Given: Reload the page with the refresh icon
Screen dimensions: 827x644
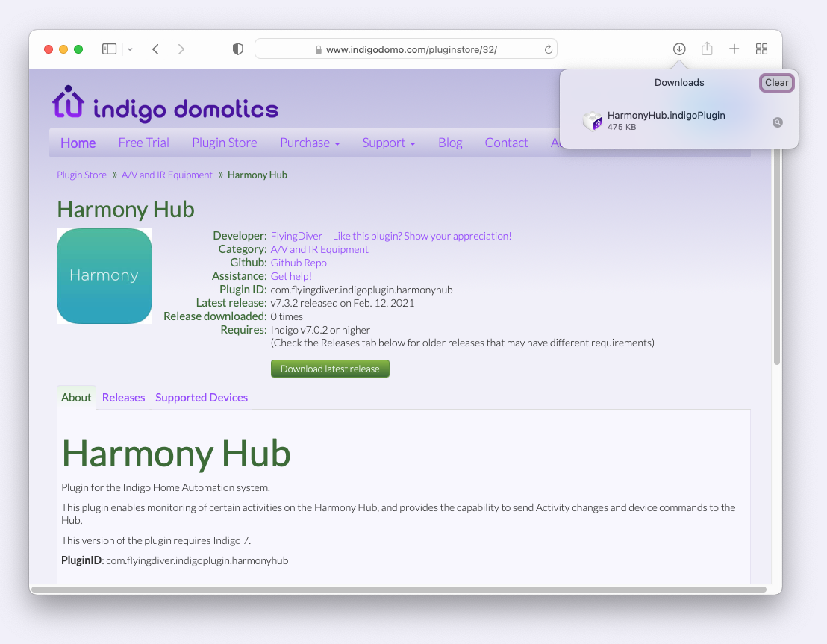Looking at the screenshot, I should (549, 49).
